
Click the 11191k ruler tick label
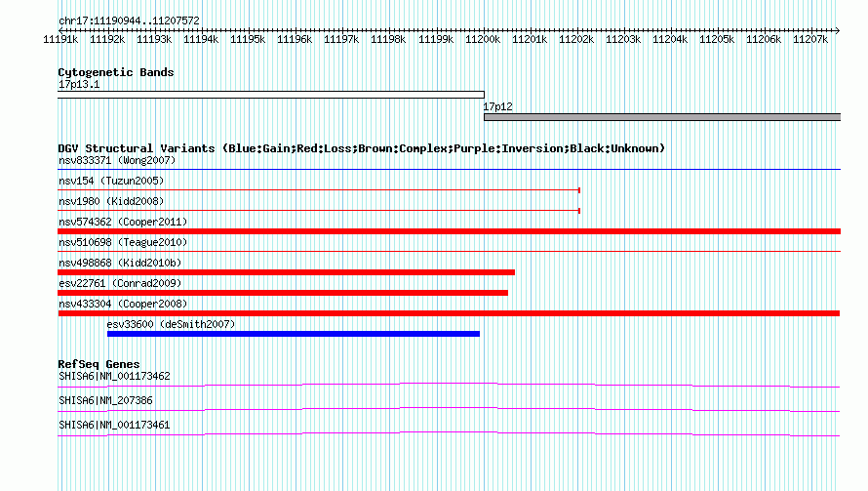tap(60, 39)
